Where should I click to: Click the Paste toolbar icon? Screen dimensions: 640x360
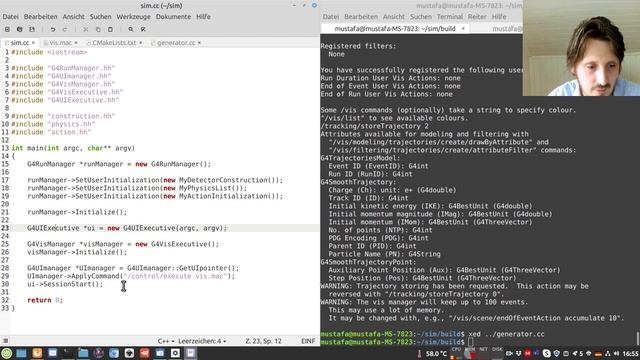point(110,29)
